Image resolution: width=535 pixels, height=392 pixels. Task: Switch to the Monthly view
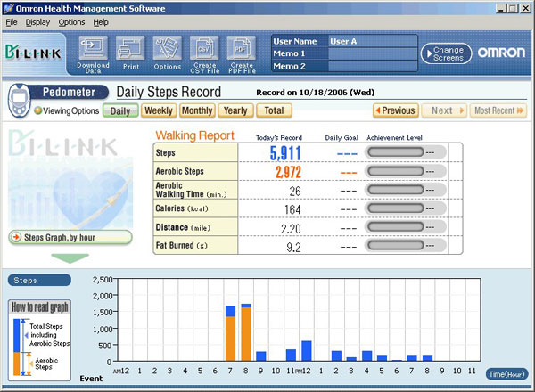197,110
